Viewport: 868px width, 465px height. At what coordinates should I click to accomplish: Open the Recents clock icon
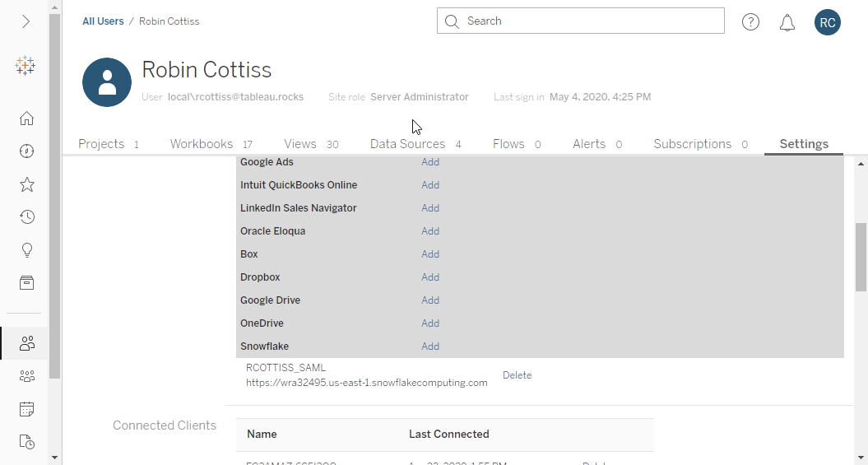click(x=26, y=217)
